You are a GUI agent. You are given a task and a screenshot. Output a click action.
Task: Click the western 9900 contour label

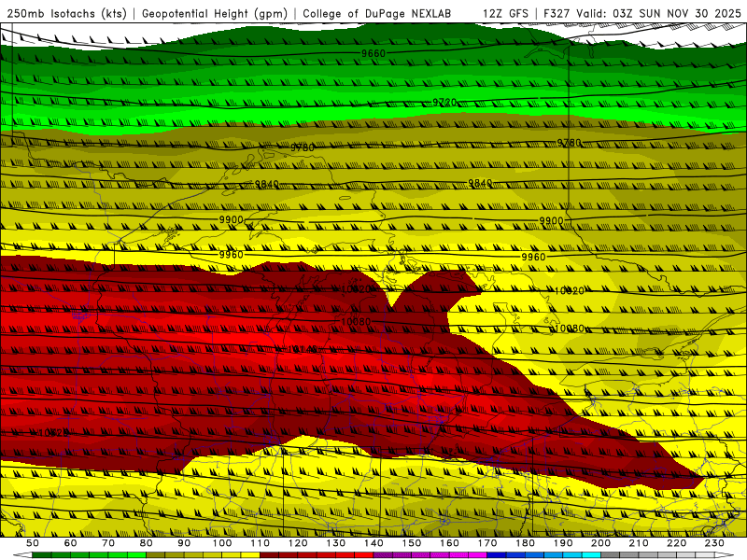[x=231, y=220]
